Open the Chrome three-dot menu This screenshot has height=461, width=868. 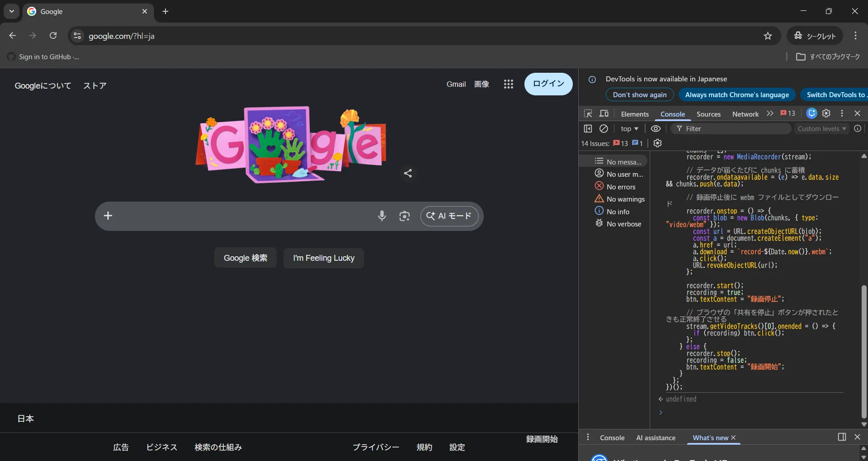[855, 36]
